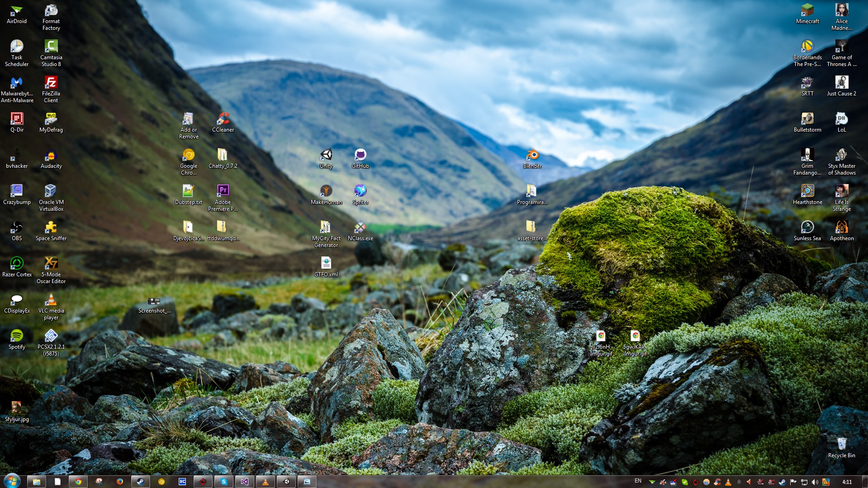Select the Apotheon desktop icon
The width and height of the screenshot is (868, 488).
[x=842, y=231]
